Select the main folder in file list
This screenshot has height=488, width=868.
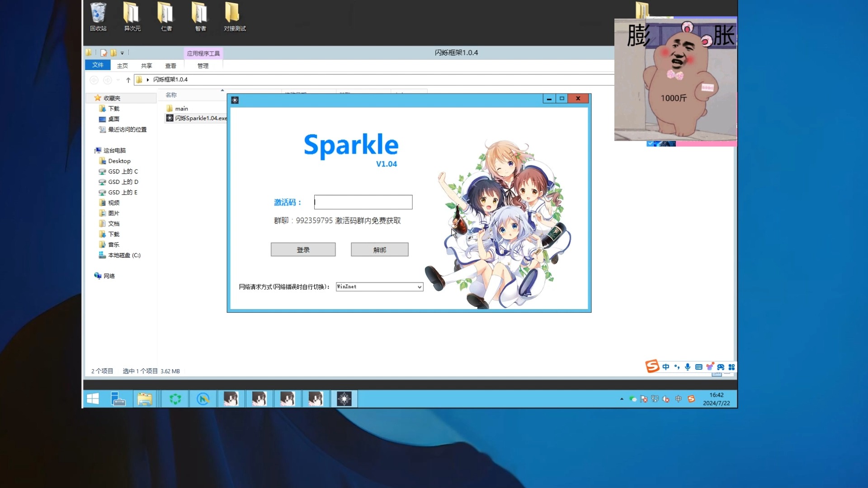(x=177, y=108)
